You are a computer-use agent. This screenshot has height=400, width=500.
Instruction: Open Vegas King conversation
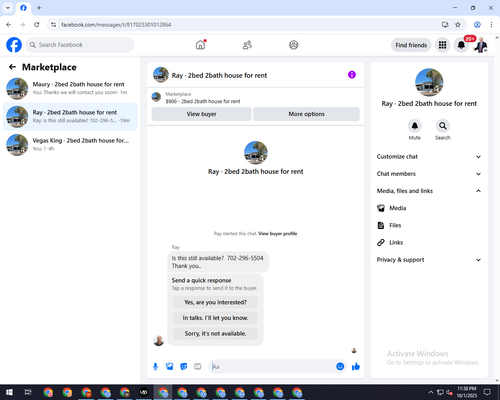click(70, 145)
